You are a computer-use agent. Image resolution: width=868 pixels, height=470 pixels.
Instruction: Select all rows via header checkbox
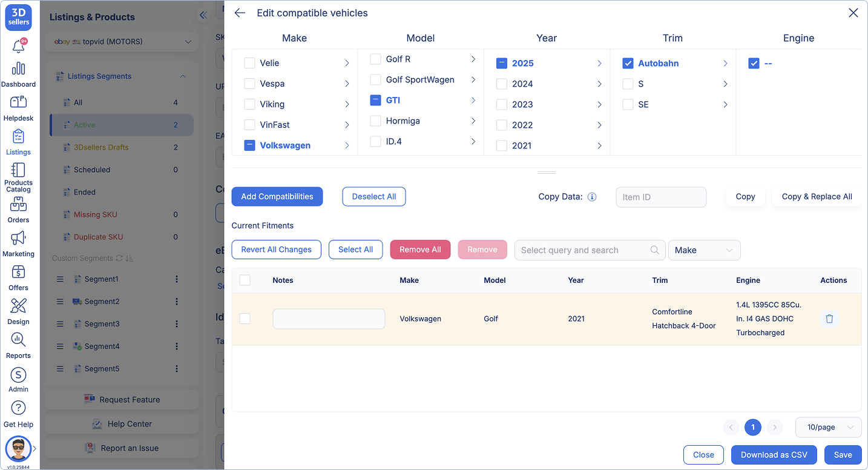(245, 280)
